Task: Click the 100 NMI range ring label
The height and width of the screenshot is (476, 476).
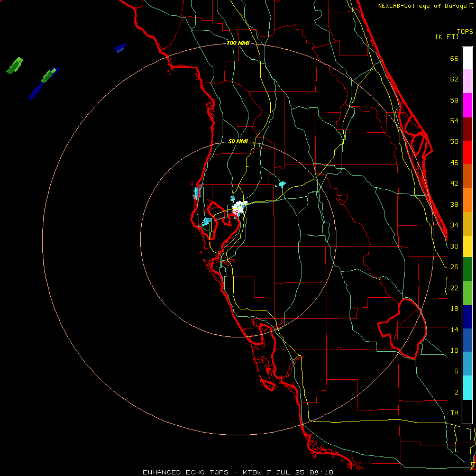Action: click(x=238, y=43)
